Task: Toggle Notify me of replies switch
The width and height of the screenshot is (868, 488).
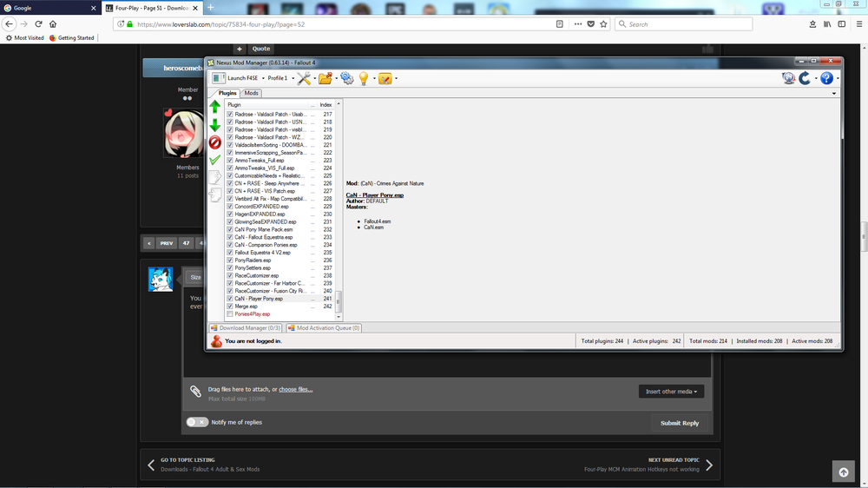Action: (x=197, y=422)
